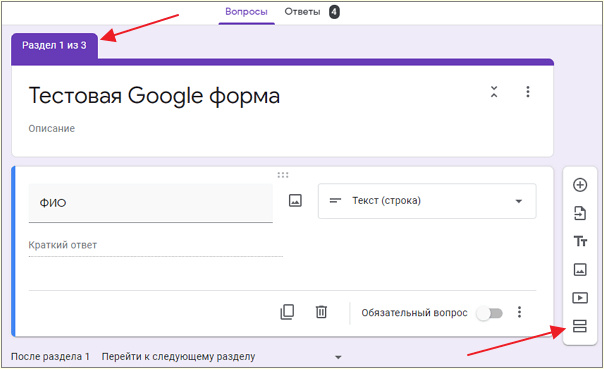Screen dimensions: 604x369
Task: Switch to the Вопросы tab
Action: click(x=246, y=12)
